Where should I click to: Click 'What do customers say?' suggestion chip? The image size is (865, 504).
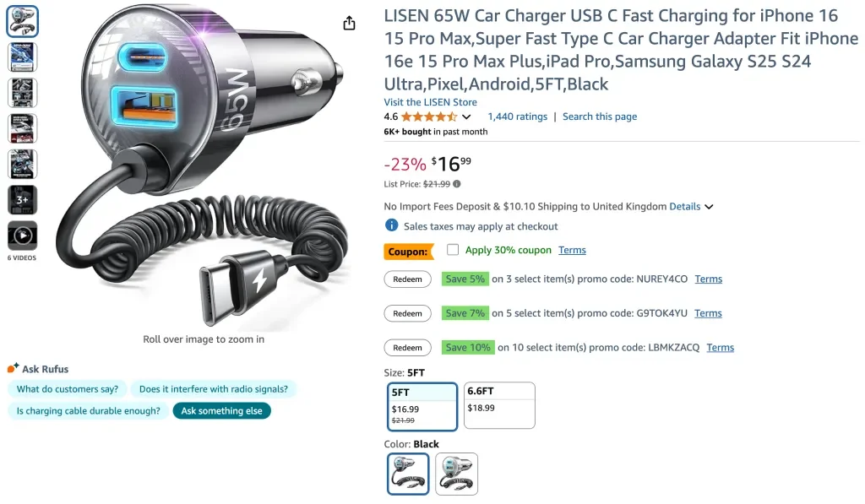coord(67,389)
